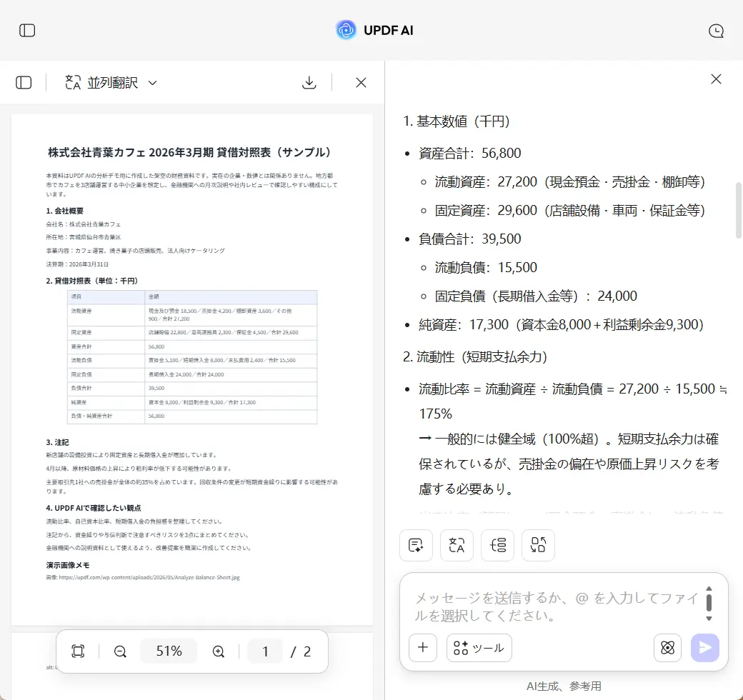This screenshot has width=743, height=700.
Task: Click the chat panel vertical scrollbar
Action: (738, 210)
